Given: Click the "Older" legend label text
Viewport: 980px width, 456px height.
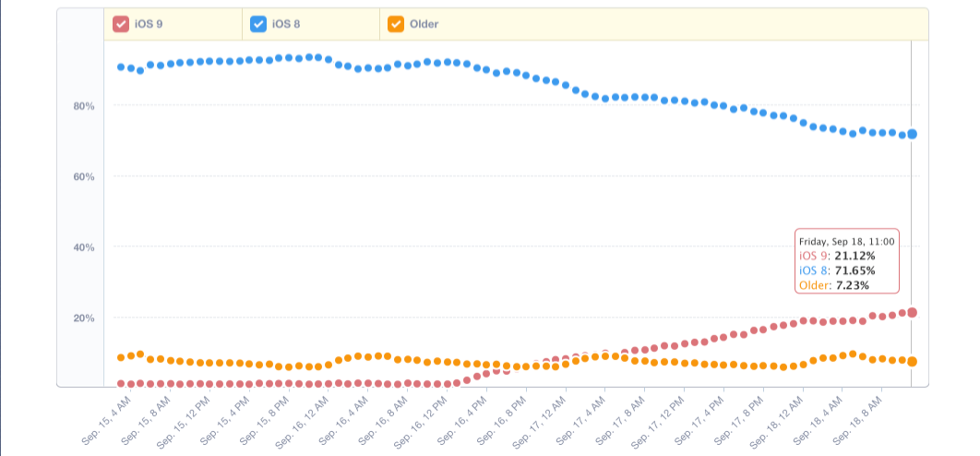Looking at the screenshot, I should click(x=424, y=24).
